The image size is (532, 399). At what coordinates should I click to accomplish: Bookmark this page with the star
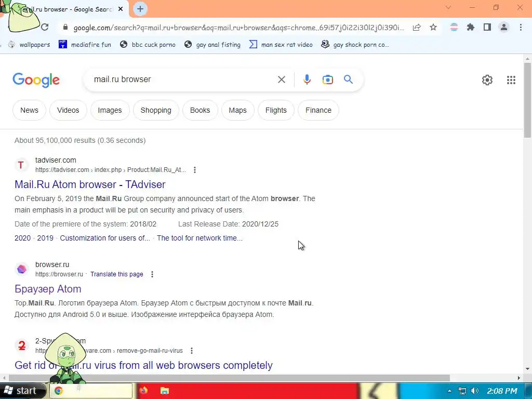(x=433, y=27)
